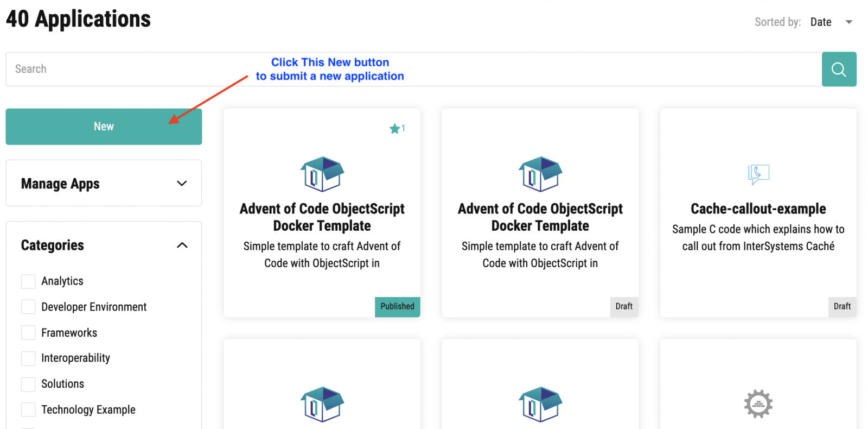Collapse the Categories section chevron
Image resolution: width=868 pixels, height=429 pixels.
[182, 245]
